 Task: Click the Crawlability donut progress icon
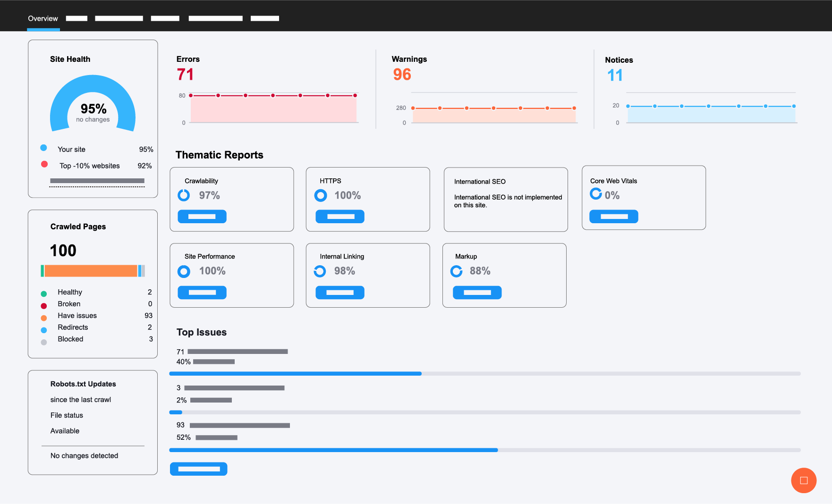point(184,195)
